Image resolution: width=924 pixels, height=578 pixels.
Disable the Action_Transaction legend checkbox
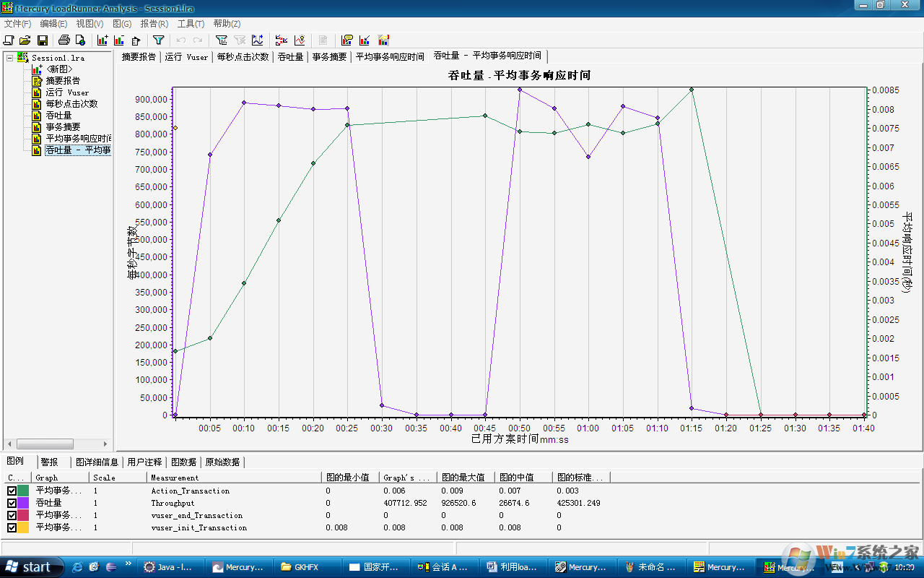pyautogui.click(x=11, y=490)
